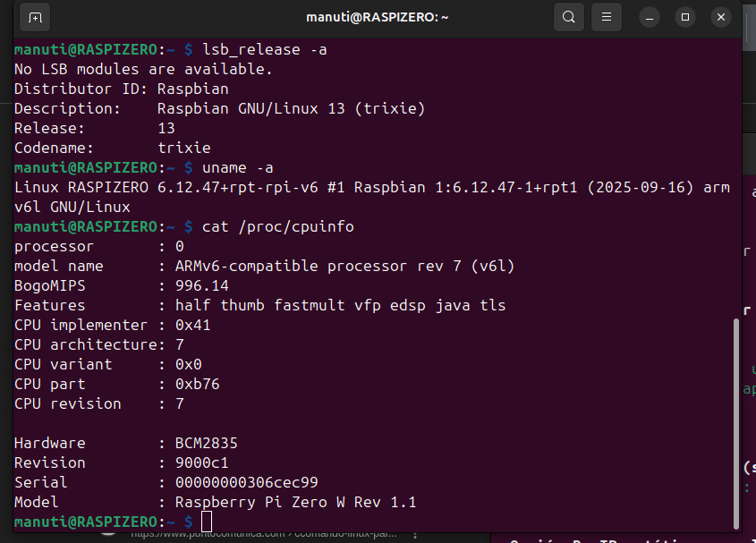Click the CPU part value 0xb76
The width and height of the screenshot is (756, 543).
[x=197, y=384]
